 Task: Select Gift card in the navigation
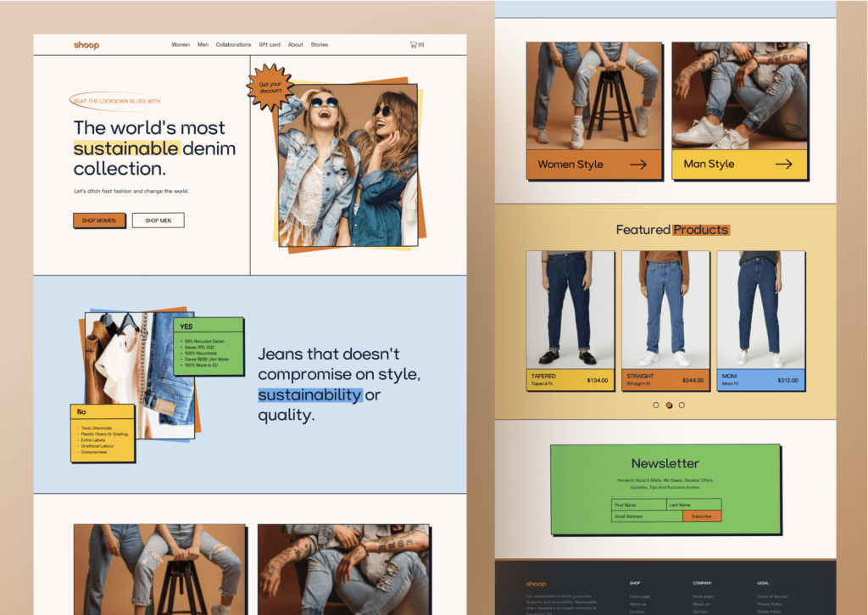[270, 44]
